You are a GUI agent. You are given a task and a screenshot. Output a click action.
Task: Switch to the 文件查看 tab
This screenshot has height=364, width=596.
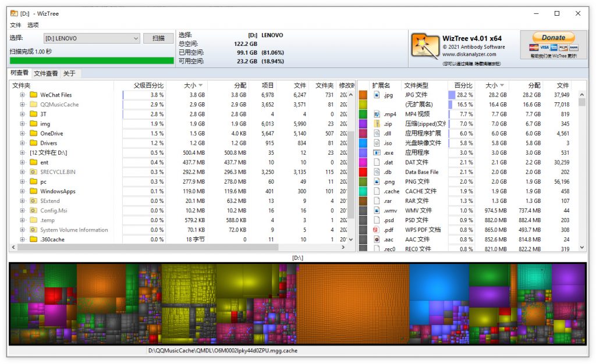pos(45,73)
